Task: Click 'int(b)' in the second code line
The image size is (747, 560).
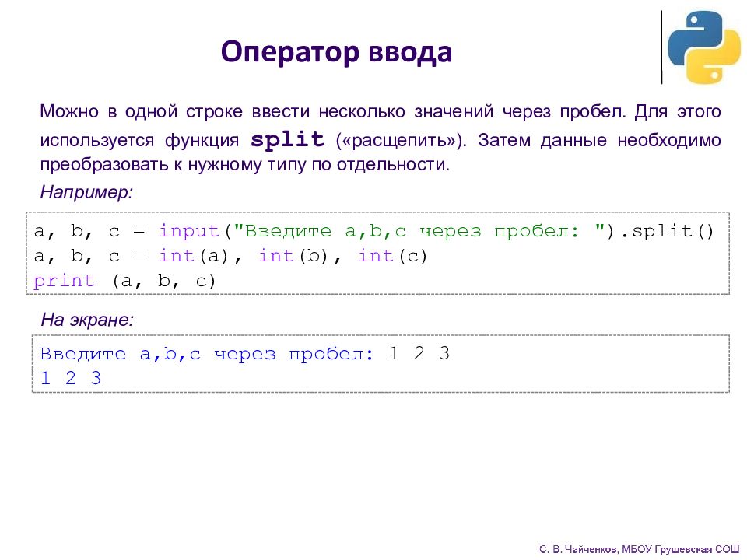Action: pos(294,256)
